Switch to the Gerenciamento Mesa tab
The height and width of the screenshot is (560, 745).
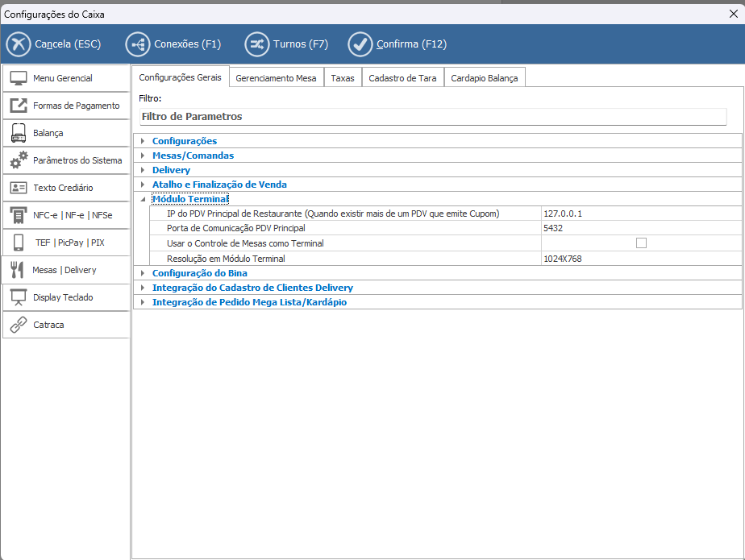(276, 77)
